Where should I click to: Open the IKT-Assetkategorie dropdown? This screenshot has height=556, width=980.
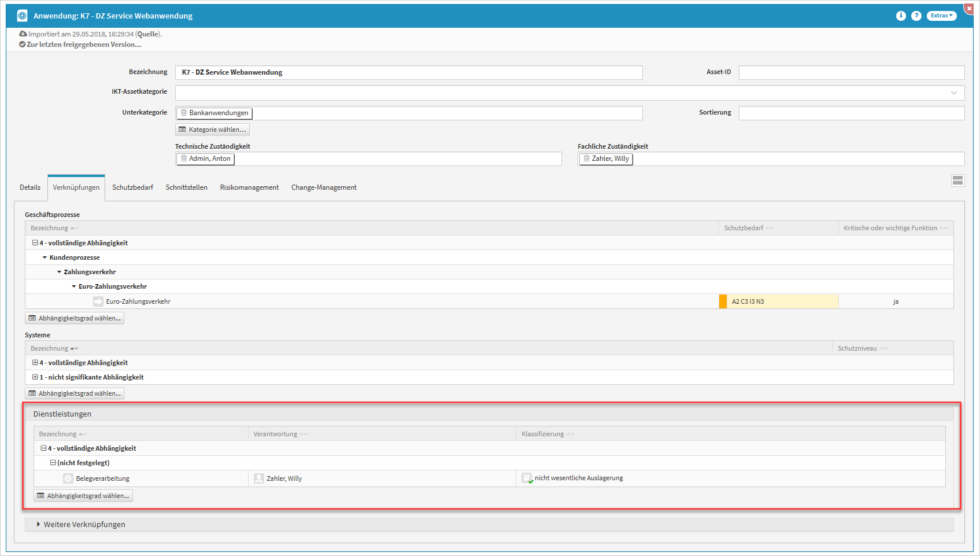[953, 93]
